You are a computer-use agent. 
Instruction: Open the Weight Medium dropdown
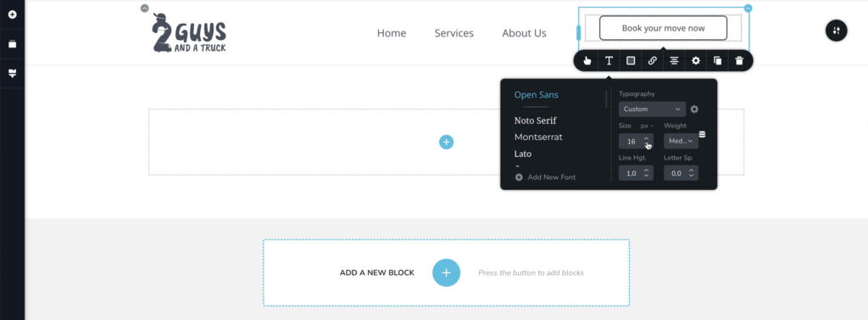(x=681, y=141)
